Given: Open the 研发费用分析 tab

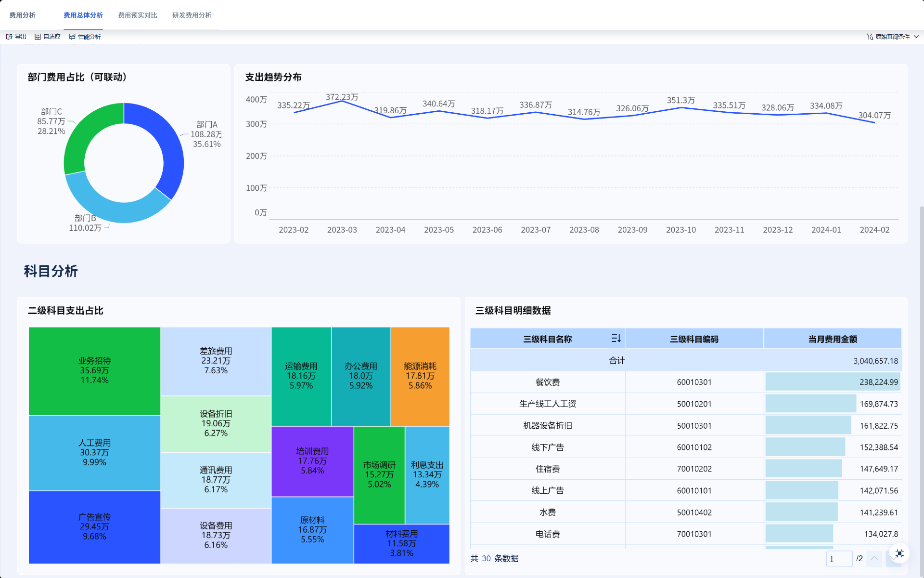Looking at the screenshot, I should pyautogui.click(x=192, y=15).
